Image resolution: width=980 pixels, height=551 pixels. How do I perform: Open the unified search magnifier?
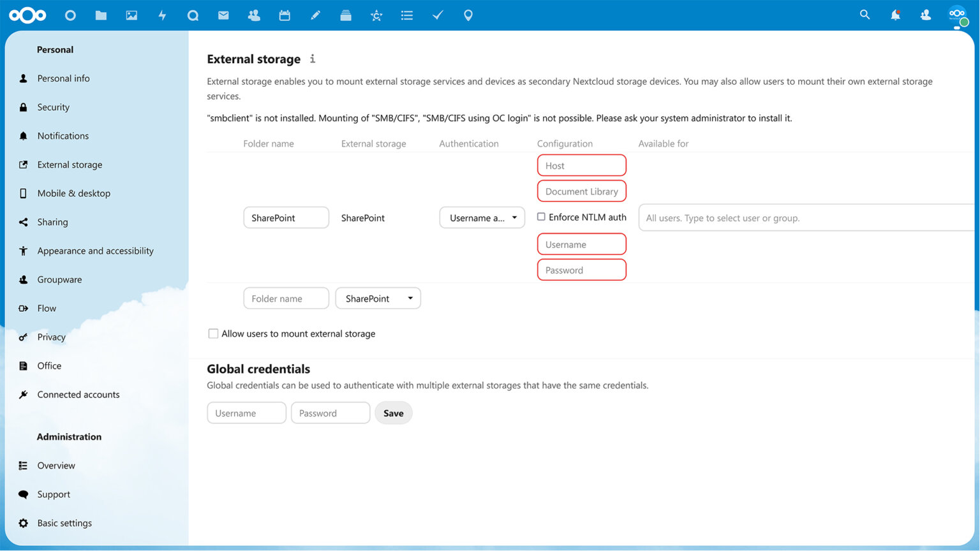(x=865, y=15)
